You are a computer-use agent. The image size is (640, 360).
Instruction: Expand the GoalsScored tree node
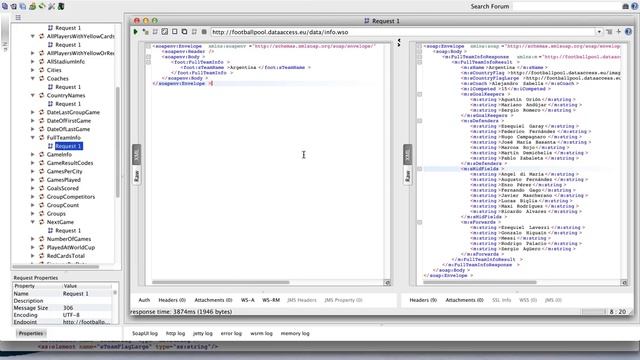point(33,188)
